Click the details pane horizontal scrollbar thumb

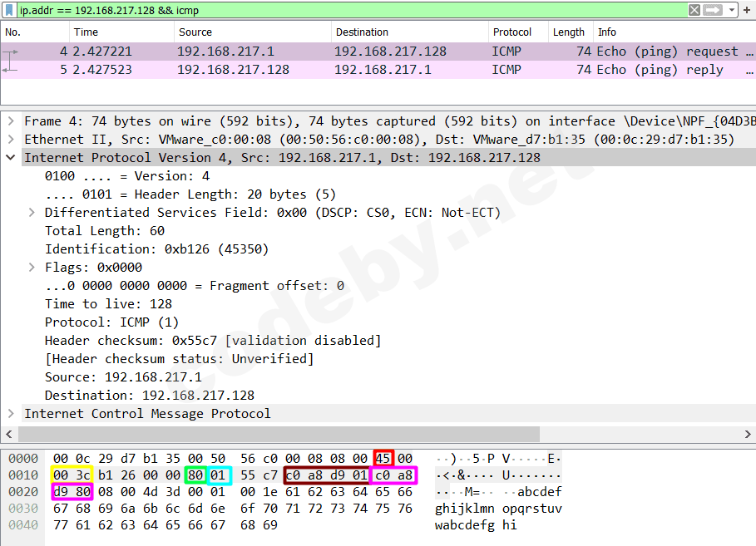279,434
